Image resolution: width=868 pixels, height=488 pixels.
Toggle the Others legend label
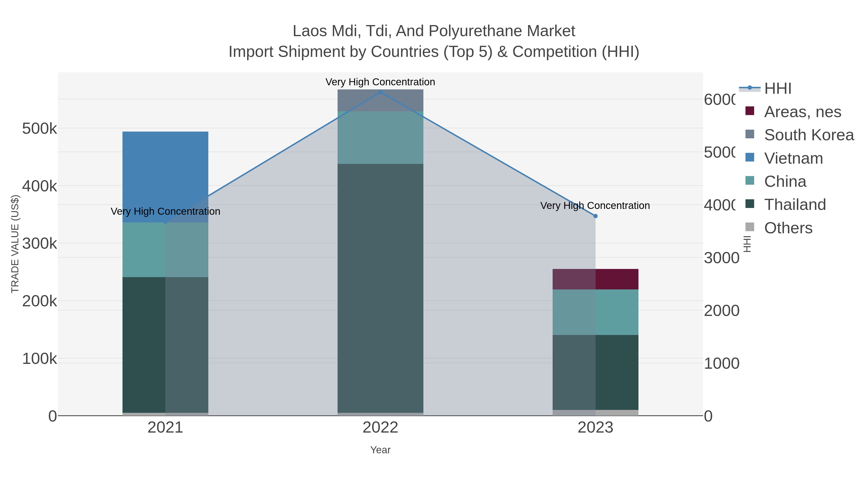tap(788, 228)
